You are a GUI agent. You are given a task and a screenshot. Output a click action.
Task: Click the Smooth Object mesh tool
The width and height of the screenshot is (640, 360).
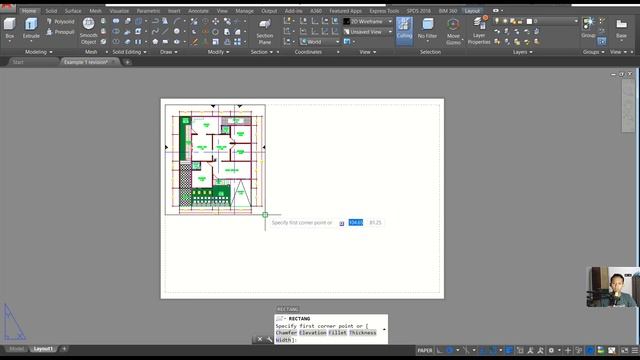(88, 31)
